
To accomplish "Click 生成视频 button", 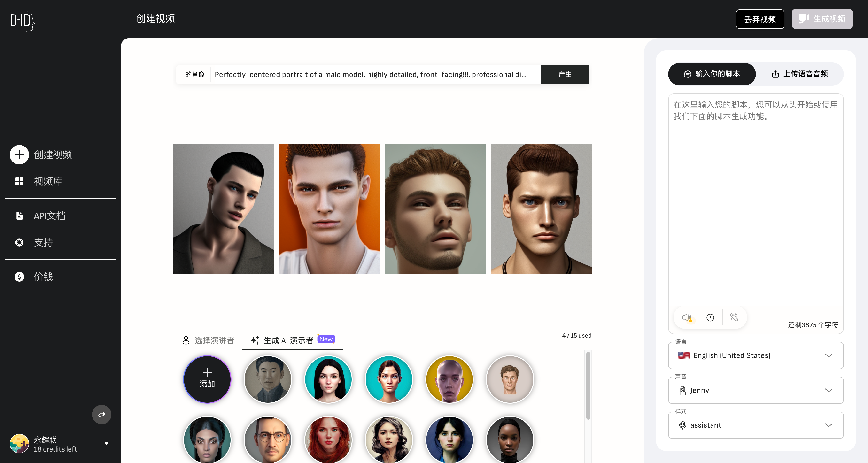I will pos(822,19).
